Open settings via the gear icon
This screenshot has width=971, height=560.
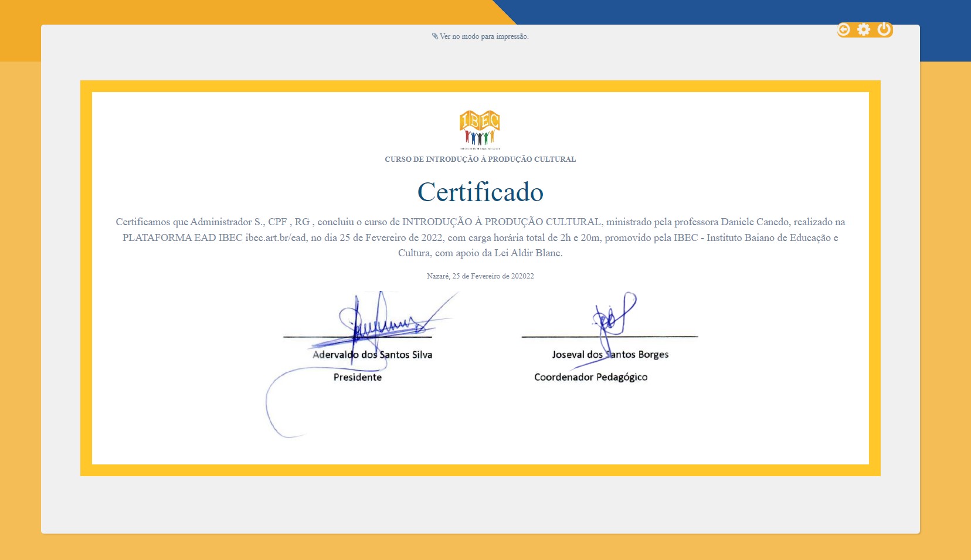[864, 29]
